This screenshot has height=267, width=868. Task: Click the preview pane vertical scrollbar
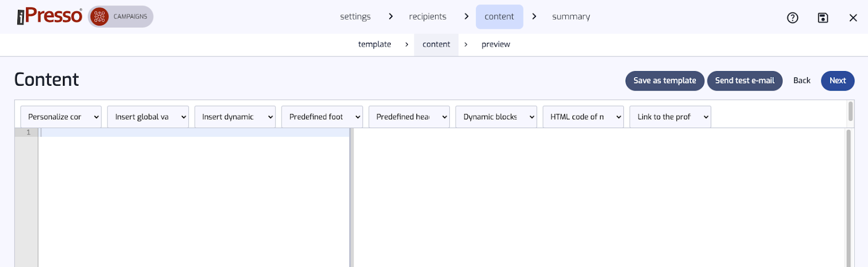(x=848, y=198)
